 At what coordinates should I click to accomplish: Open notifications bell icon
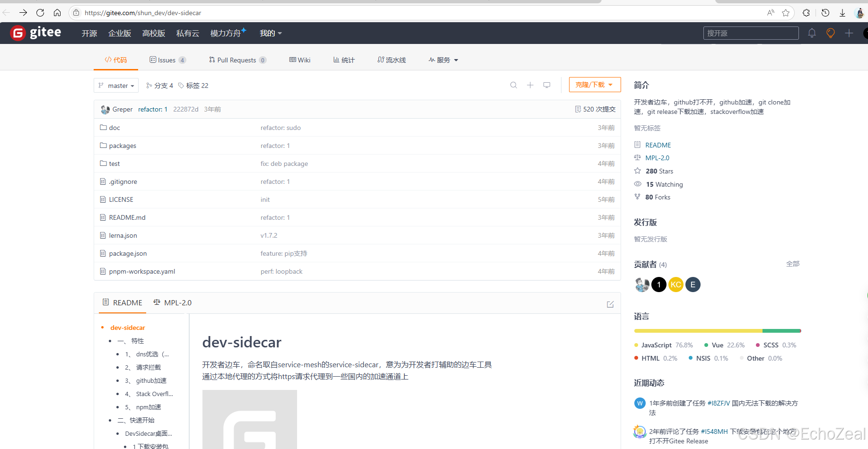pos(812,33)
